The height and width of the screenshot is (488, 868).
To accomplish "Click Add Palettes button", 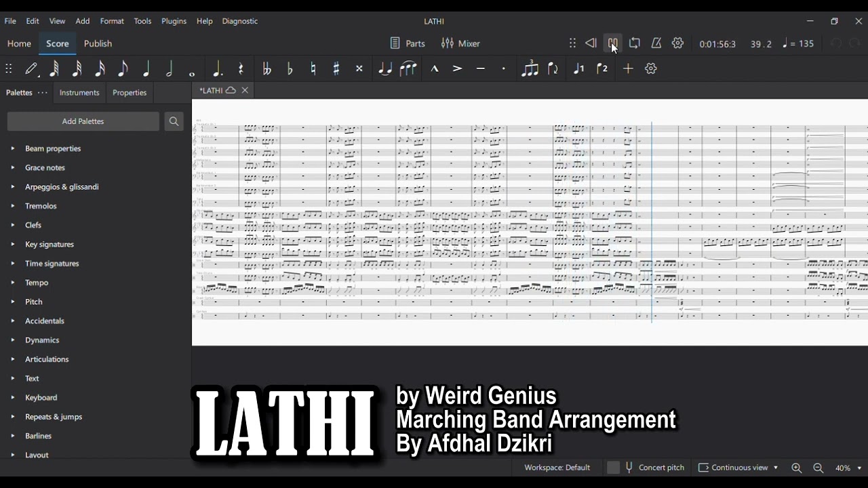I will pyautogui.click(x=83, y=121).
